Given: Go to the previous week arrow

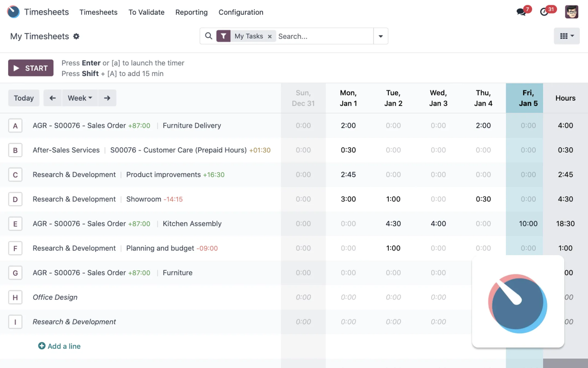Looking at the screenshot, I should 53,98.
